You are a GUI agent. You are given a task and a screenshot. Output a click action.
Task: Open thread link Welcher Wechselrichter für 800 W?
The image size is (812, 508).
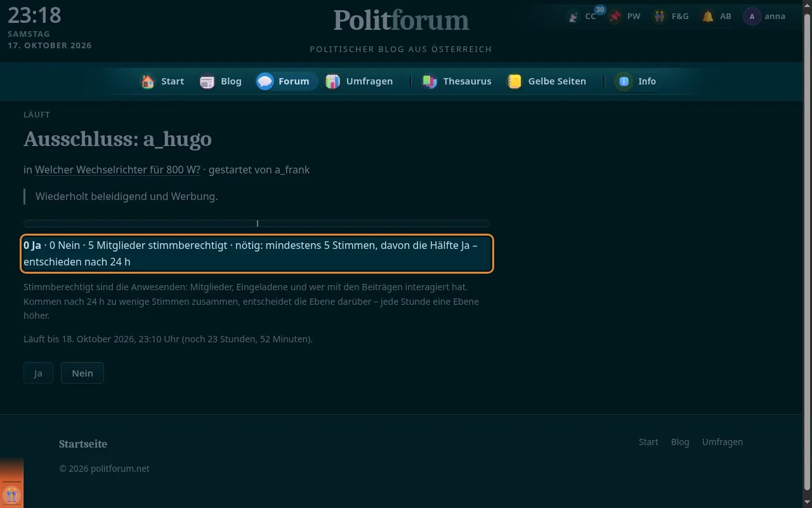tap(117, 170)
